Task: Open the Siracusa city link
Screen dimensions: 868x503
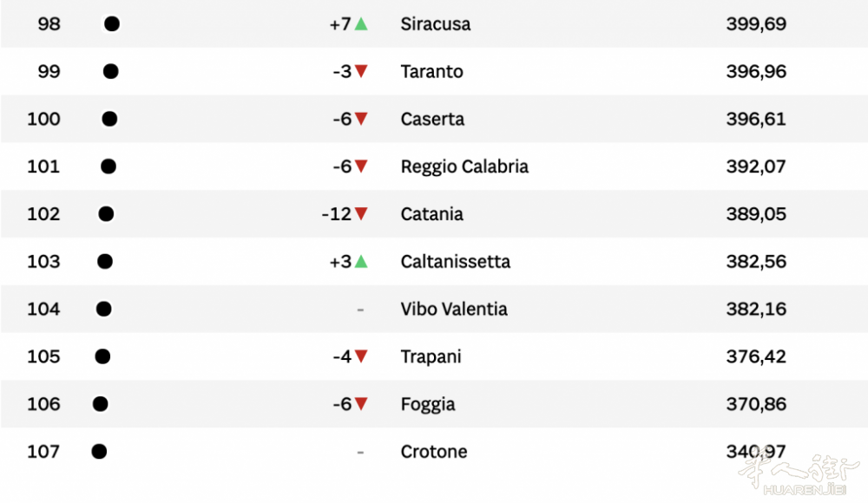Action: click(436, 24)
